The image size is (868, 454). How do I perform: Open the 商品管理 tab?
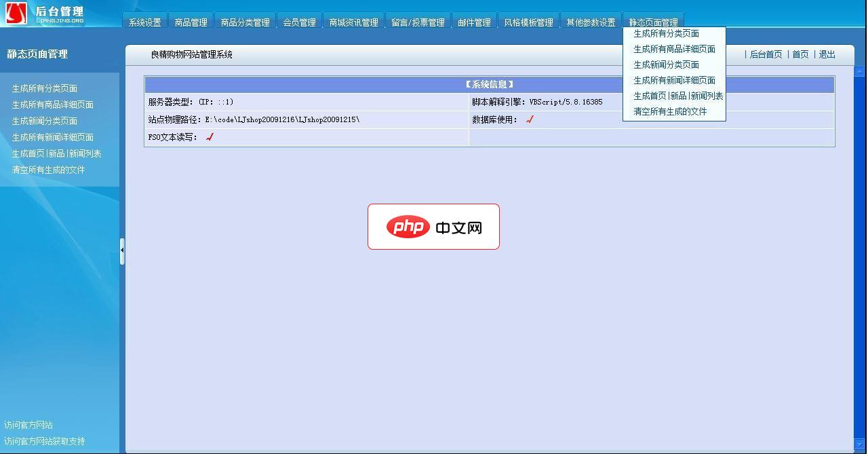[191, 21]
